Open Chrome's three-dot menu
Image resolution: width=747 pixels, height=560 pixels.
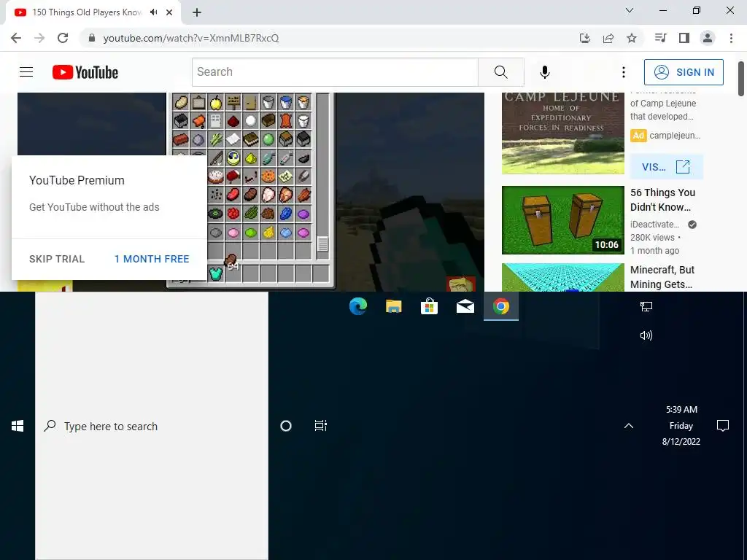coord(731,38)
